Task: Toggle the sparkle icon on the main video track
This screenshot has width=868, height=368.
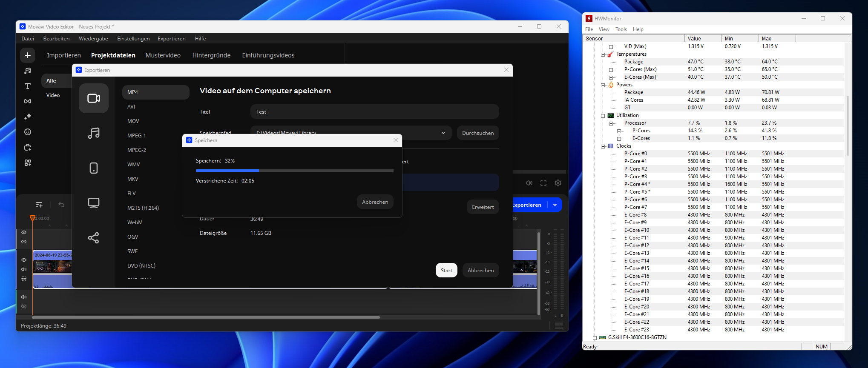Action: (x=24, y=279)
